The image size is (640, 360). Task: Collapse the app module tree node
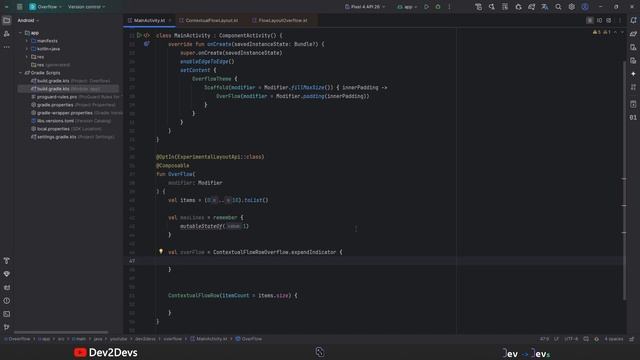click(20, 33)
